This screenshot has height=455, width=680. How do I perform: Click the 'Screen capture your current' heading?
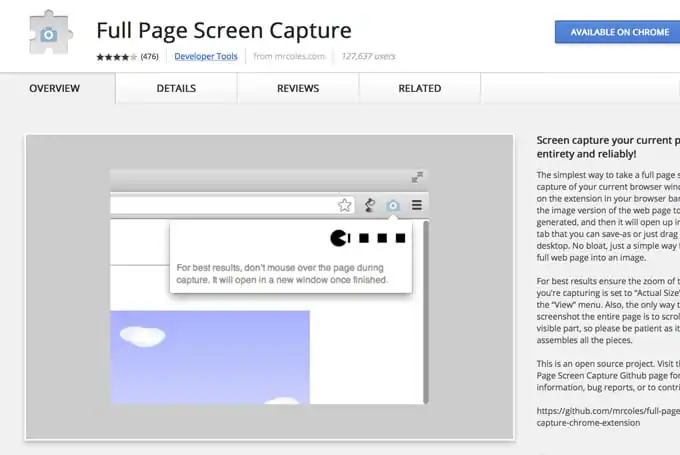608,147
